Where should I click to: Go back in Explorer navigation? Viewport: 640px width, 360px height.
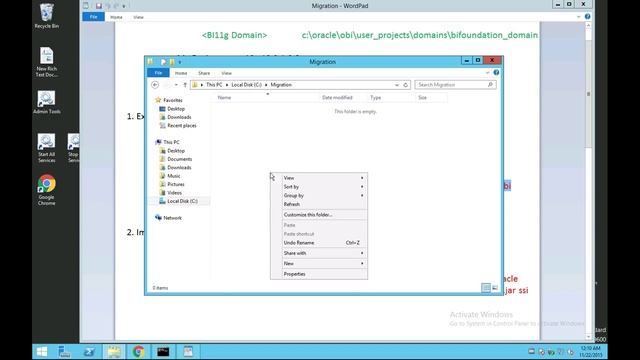155,85
